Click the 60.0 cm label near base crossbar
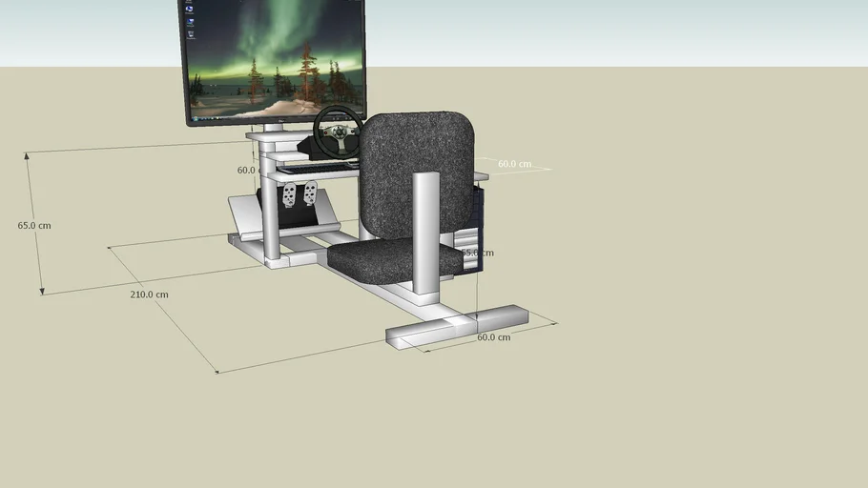868x488 pixels. pyautogui.click(x=494, y=337)
